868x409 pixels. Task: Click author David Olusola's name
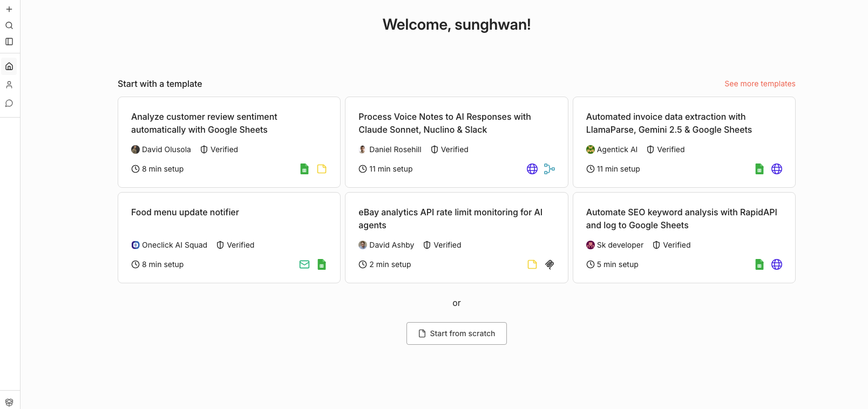click(x=166, y=149)
